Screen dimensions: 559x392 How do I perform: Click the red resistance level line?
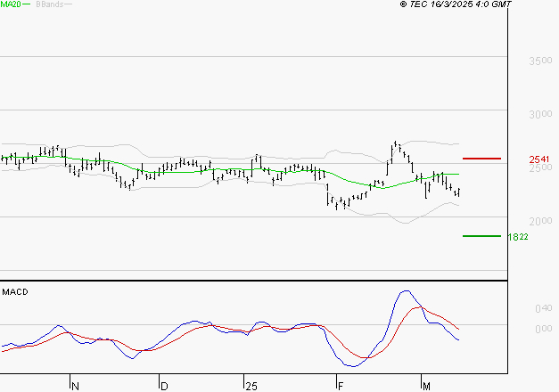point(481,159)
